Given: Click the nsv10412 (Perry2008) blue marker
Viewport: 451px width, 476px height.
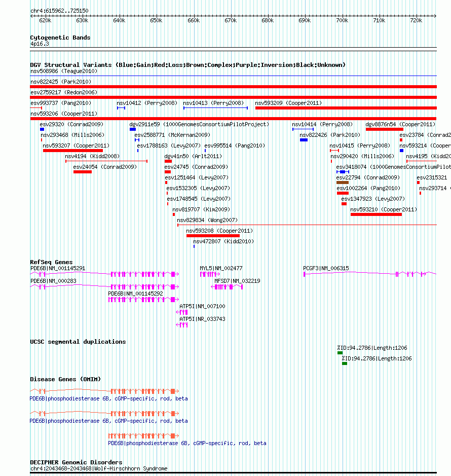Looking at the screenshot, I should click(121, 108).
